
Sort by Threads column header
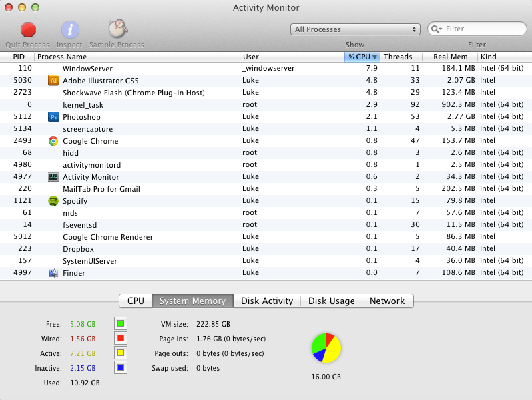[401, 57]
